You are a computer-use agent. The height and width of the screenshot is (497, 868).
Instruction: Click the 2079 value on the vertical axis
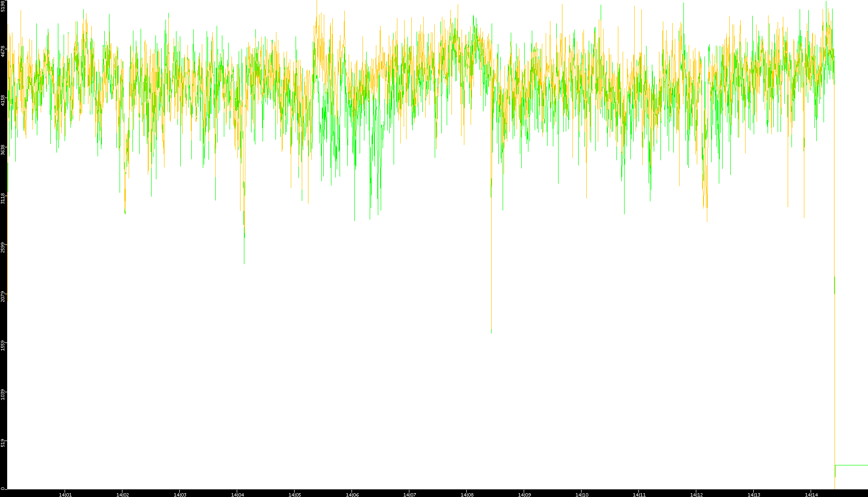(x=3, y=297)
